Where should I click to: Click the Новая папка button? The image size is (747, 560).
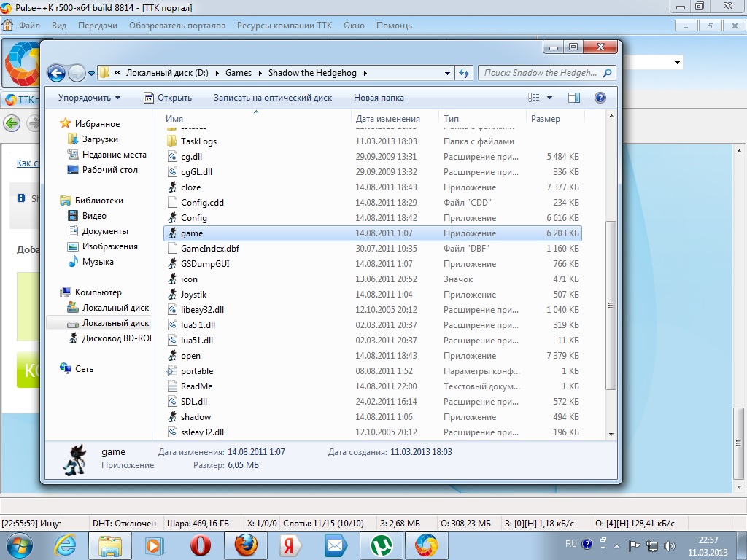point(379,98)
